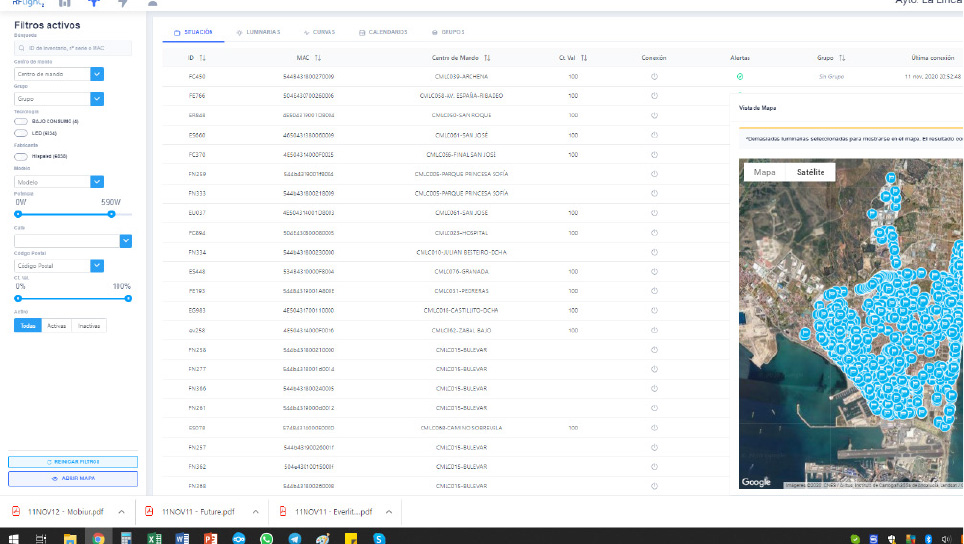Click the ABRIR MAPA button
The width and height of the screenshot is (964, 544).
[73, 478]
